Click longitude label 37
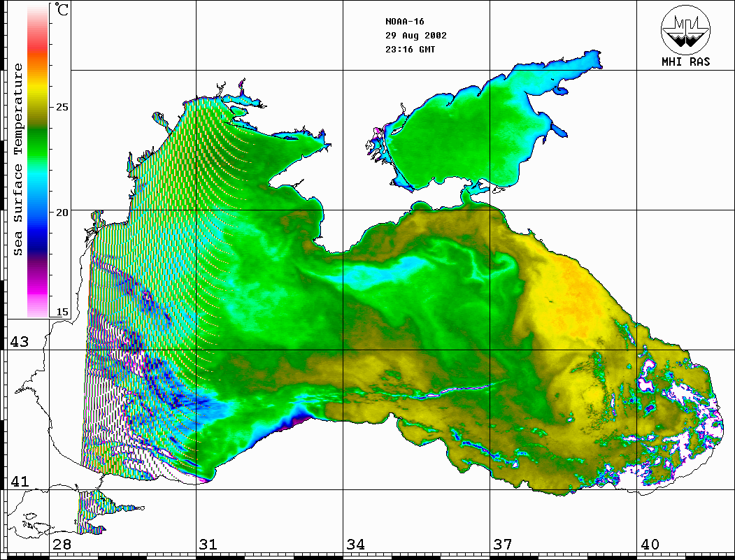The width and height of the screenshot is (735, 560). [503, 545]
